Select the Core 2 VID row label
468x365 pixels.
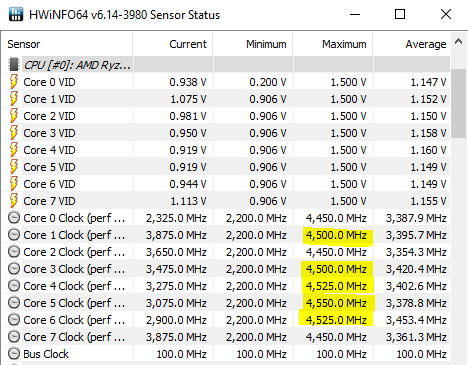(49, 116)
